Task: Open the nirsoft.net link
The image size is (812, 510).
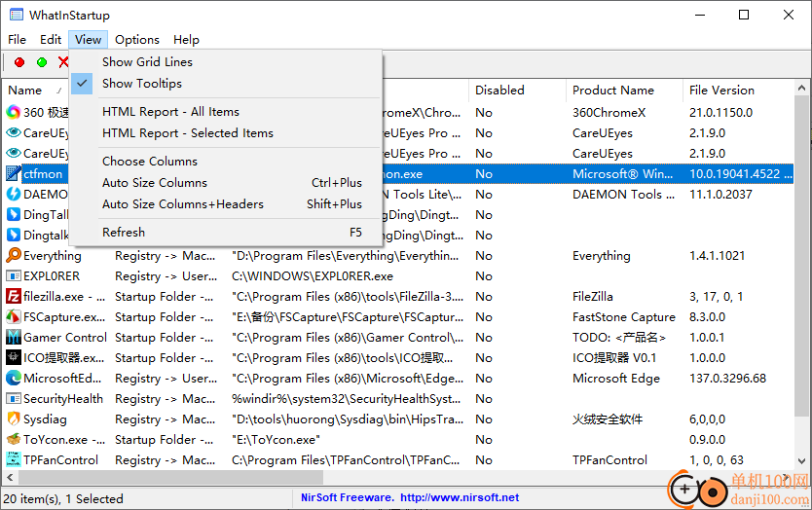Action: coord(460,497)
